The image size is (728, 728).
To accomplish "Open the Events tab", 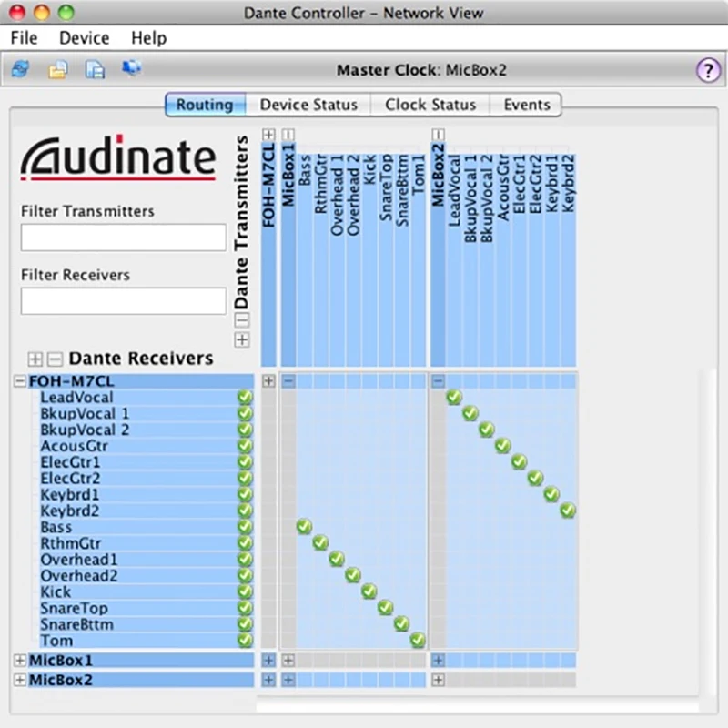I will click(527, 105).
